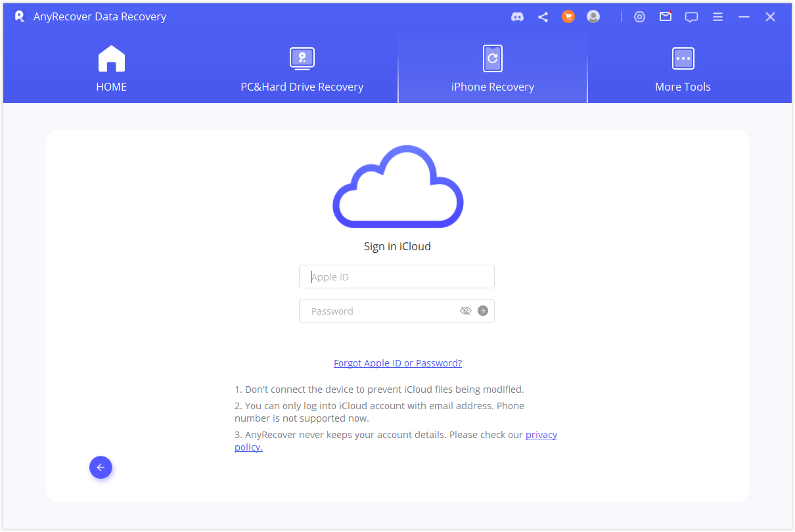Focus the Apple ID input field
The width and height of the screenshot is (795, 532).
397,277
